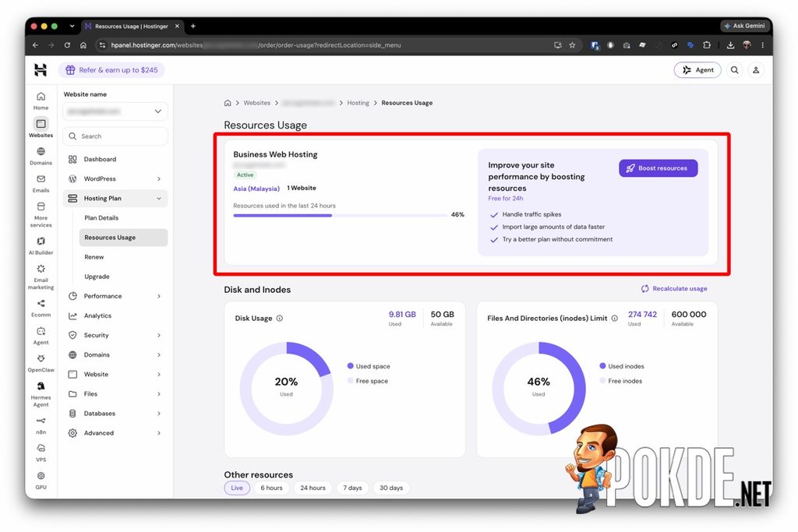Image resolution: width=798 pixels, height=532 pixels.
Task: Expand the WordPress menu
Action: point(115,179)
